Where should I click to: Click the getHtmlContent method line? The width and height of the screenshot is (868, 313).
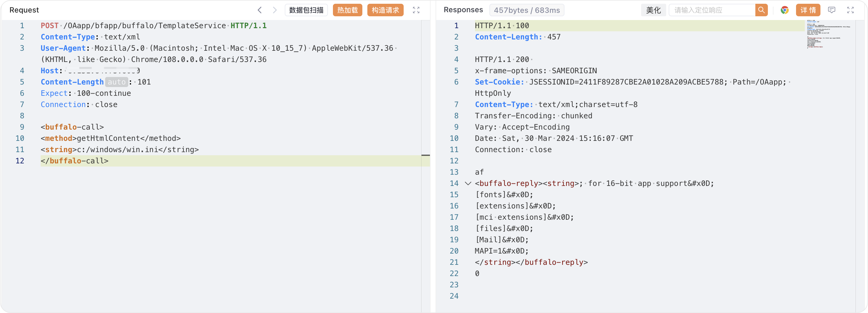[110, 138]
